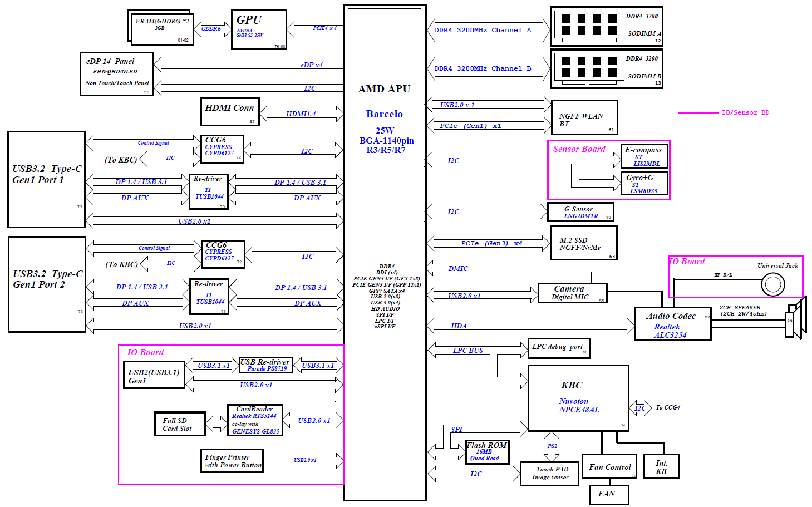Image resolution: width=812 pixels, height=507 pixels.
Task: Click the FAN block
Action: point(609,494)
